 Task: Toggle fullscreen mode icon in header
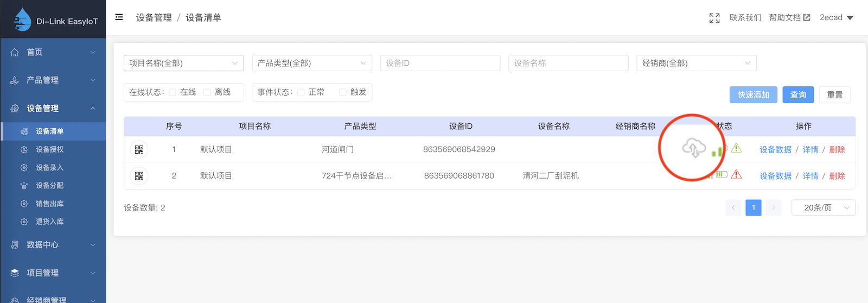pyautogui.click(x=714, y=18)
